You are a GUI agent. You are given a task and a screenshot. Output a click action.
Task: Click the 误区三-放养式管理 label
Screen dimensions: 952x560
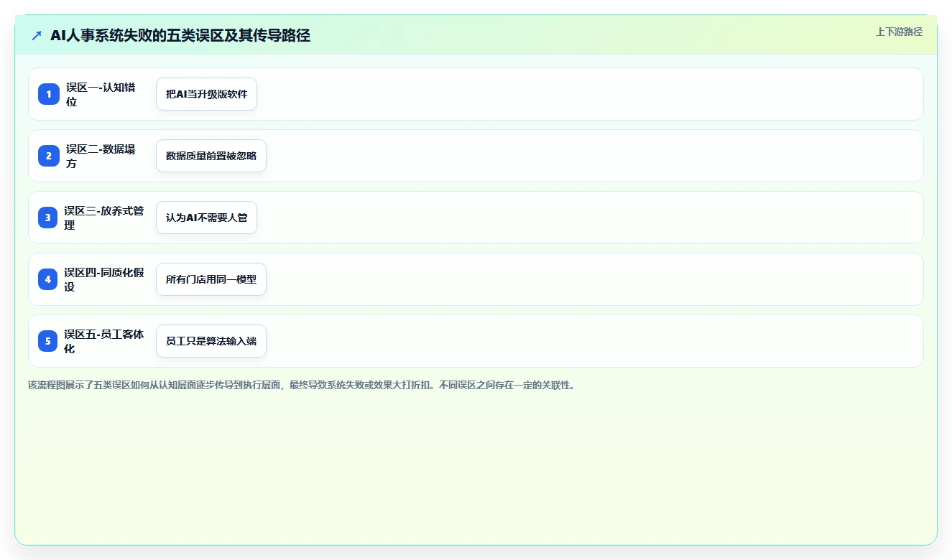click(104, 218)
